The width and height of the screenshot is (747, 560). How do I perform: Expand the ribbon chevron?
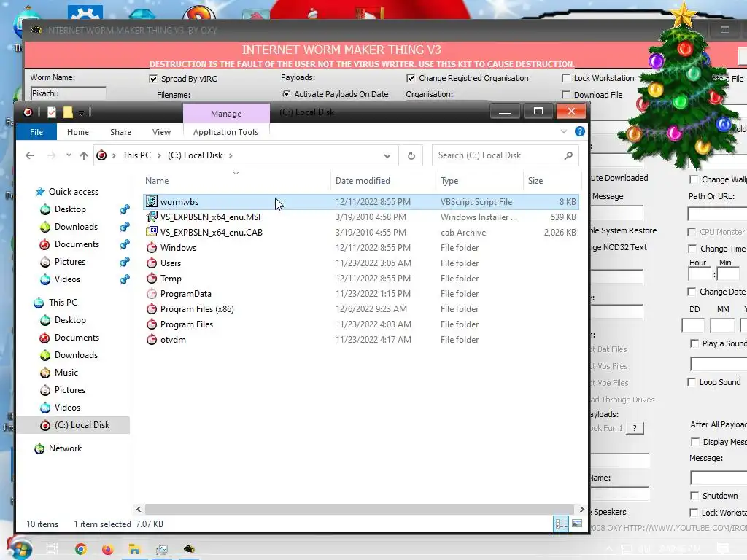tap(564, 131)
